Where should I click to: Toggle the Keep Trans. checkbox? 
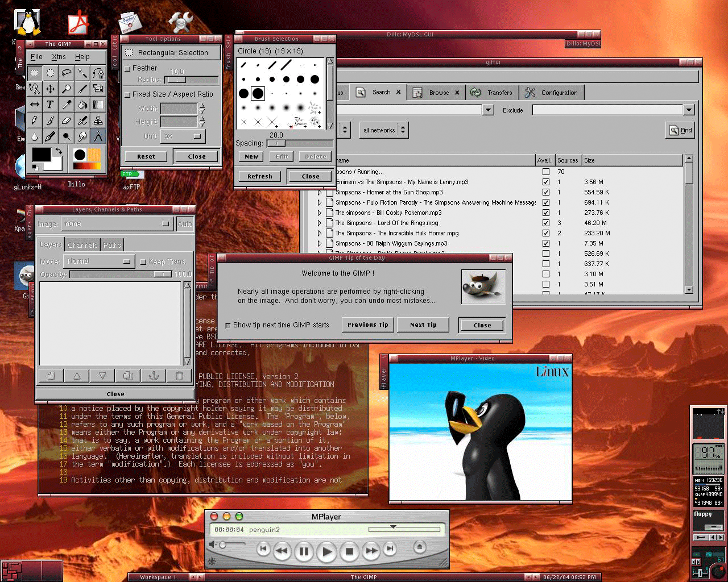point(143,261)
